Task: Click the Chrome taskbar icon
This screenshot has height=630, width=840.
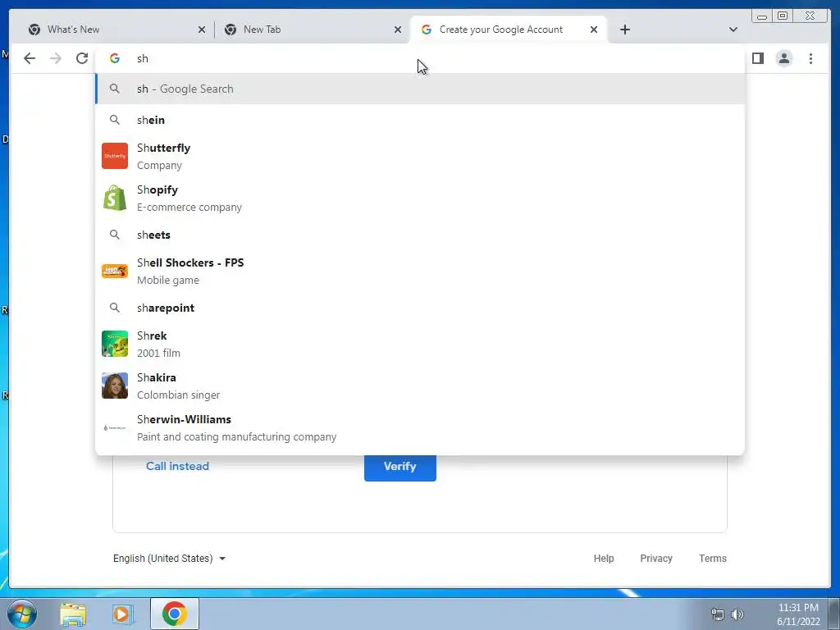Action: point(175,614)
